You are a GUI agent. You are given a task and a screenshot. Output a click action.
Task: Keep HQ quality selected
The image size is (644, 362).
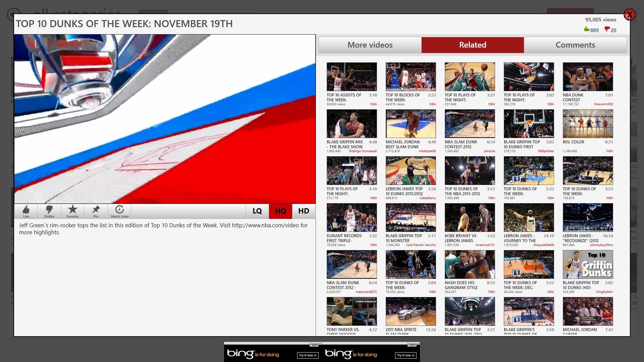click(x=280, y=211)
